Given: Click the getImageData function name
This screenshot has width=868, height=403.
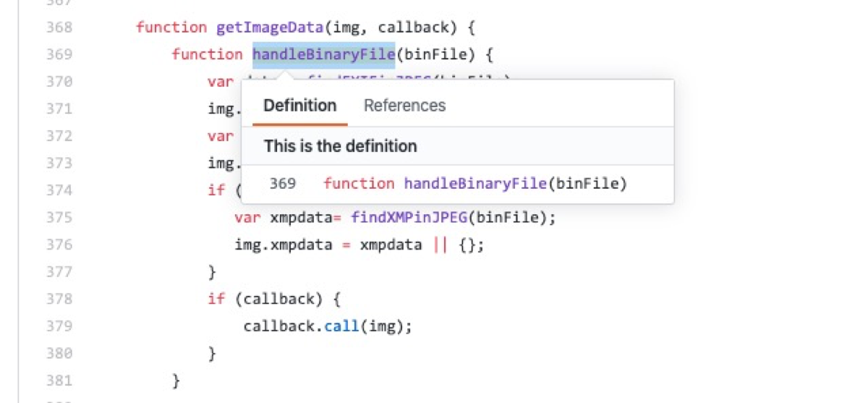Looking at the screenshot, I should pyautogui.click(x=270, y=27).
